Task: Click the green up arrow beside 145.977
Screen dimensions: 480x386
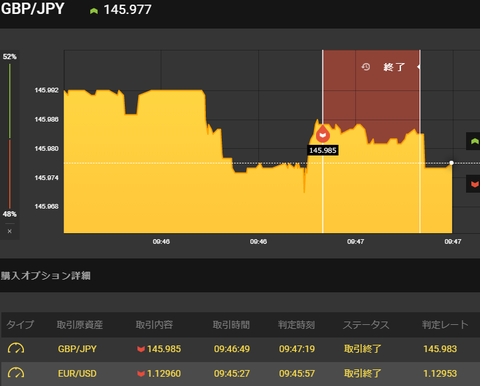Action: [x=94, y=11]
